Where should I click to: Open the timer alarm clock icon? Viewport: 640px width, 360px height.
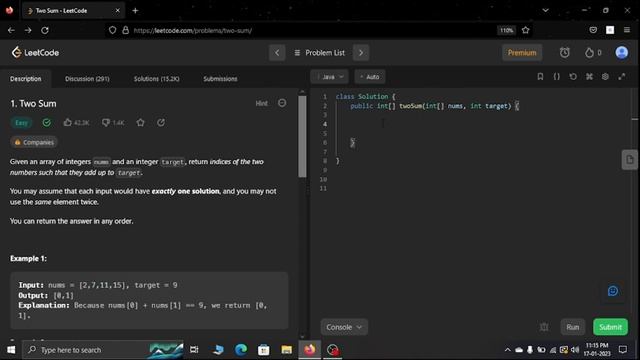pyautogui.click(x=564, y=53)
